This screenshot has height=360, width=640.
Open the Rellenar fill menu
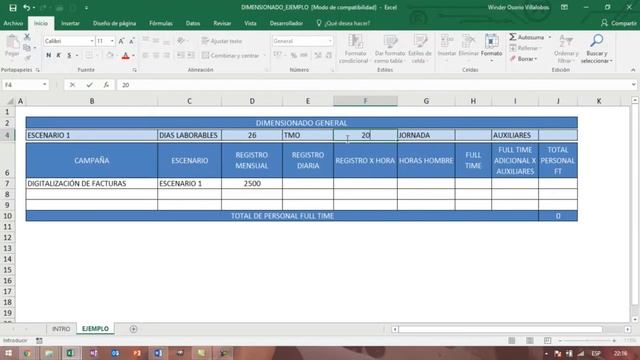[525, 48]
